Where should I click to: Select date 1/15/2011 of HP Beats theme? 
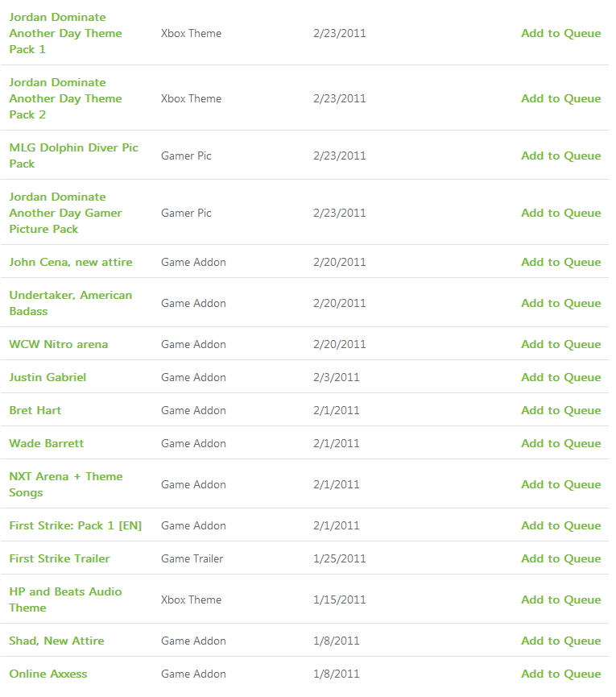[x=339, y=600]
